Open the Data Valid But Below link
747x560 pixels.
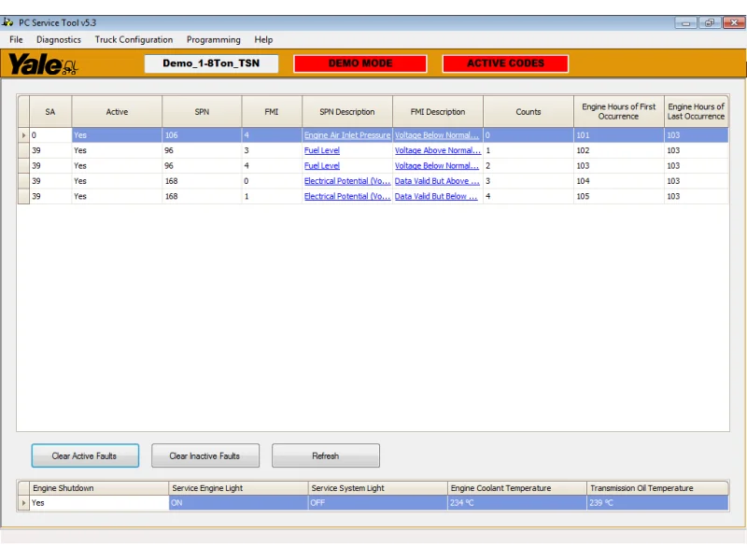pos(436,196)
